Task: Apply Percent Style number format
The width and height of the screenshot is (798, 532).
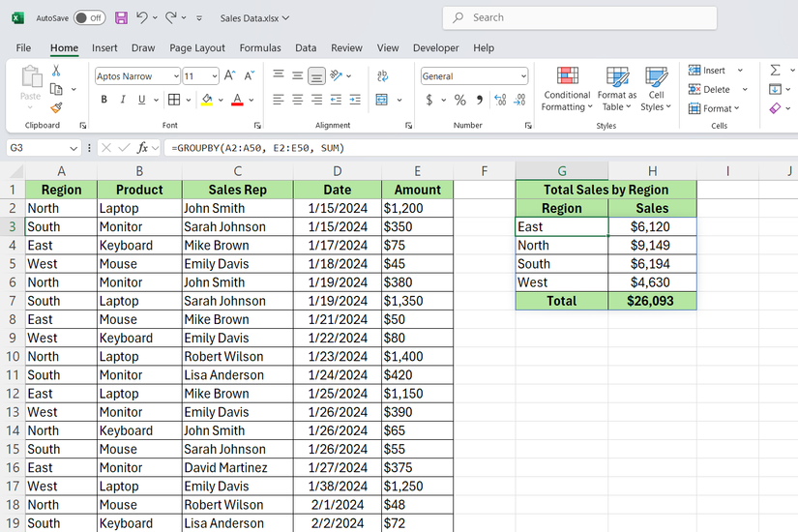Action: click(459, 100)
